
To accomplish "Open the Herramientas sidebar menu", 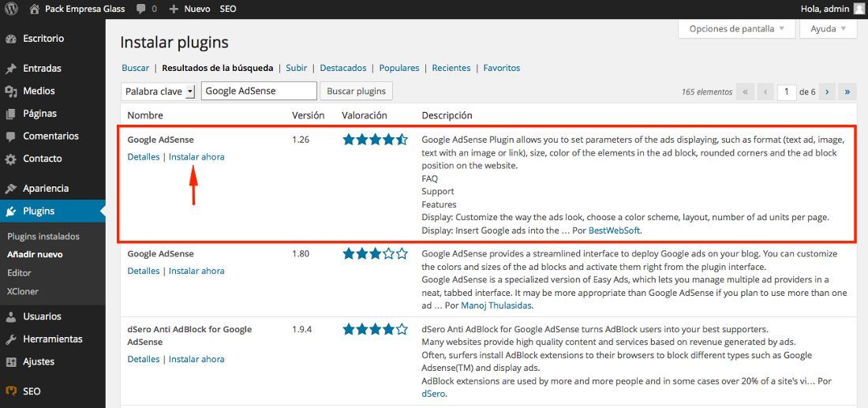I will pyautogui.click(x=53, y=339).
